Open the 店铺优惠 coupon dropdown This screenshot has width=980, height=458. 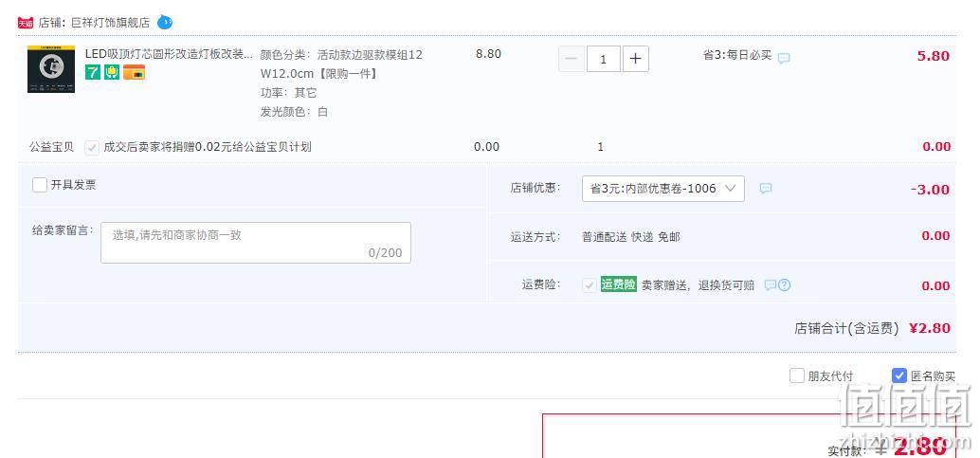point(663,189)
